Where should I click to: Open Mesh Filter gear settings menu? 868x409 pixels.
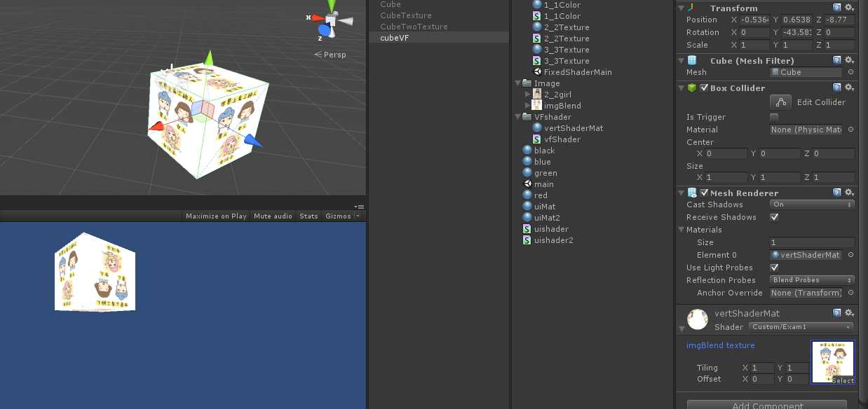[849, 60]
